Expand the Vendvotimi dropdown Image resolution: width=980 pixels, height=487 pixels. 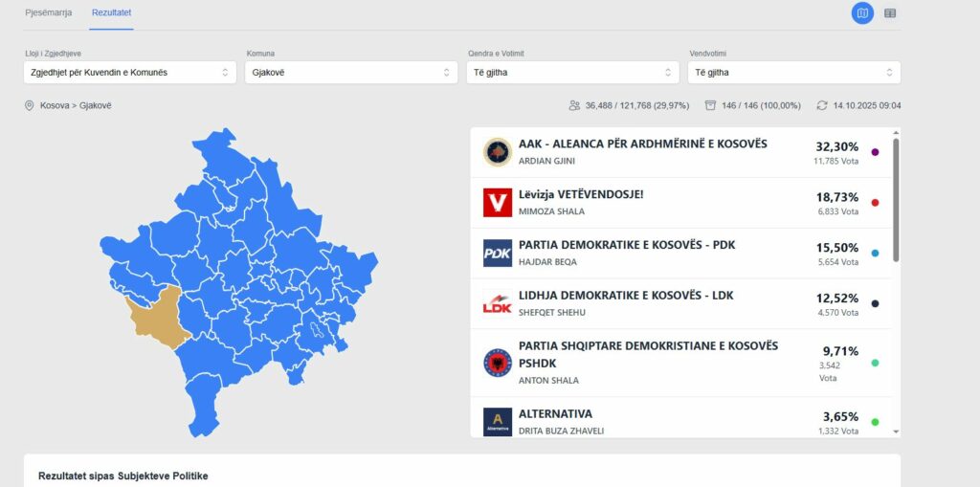point(793,73)
